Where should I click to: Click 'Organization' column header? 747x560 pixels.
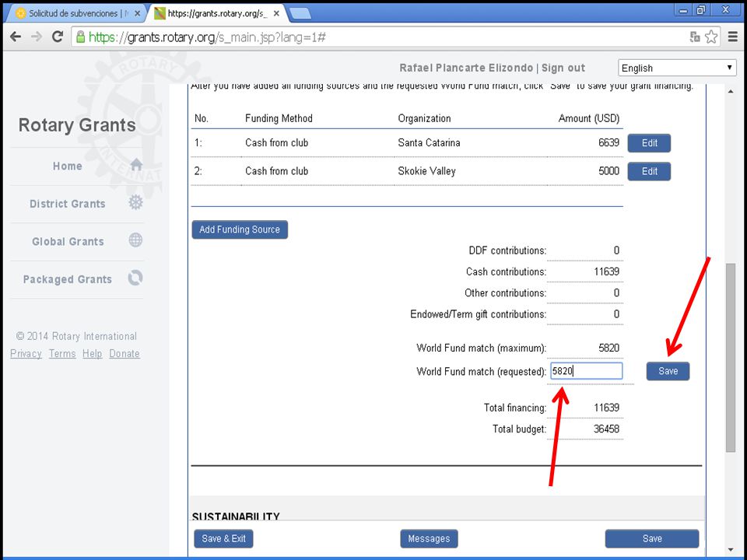pos(425,118)
